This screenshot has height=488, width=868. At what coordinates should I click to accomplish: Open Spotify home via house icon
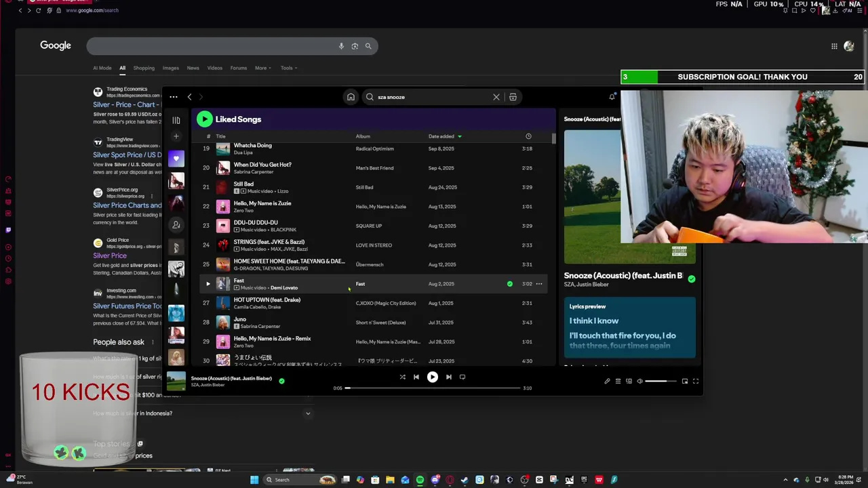coord(351,97)
